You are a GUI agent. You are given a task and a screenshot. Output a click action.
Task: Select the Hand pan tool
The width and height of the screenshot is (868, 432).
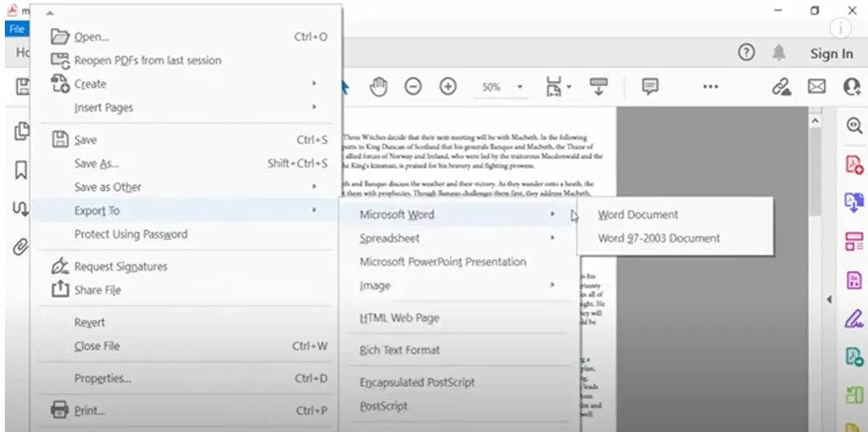pos(378,86)
